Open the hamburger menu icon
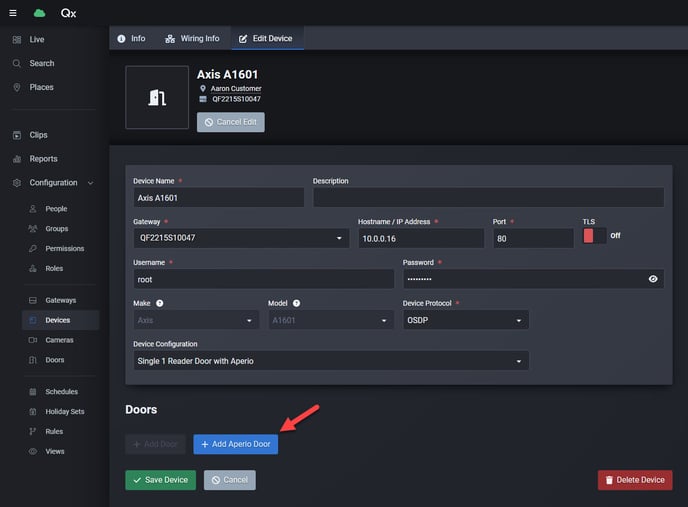Screen dimensions: 688x507 13,13
